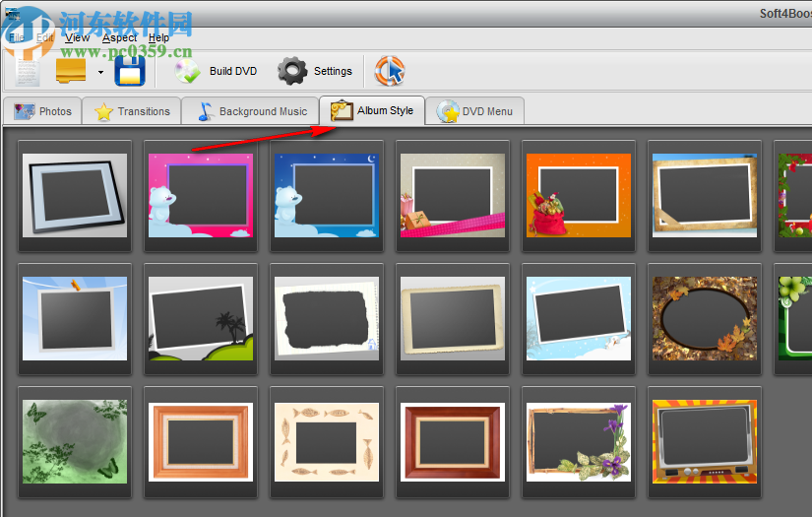Open the Aspect menu
The image size is (812, 517).
click(x=120, y=37)
